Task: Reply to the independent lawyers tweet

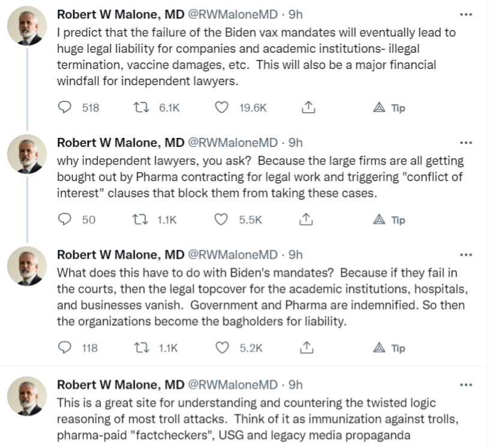Action: 65,220
